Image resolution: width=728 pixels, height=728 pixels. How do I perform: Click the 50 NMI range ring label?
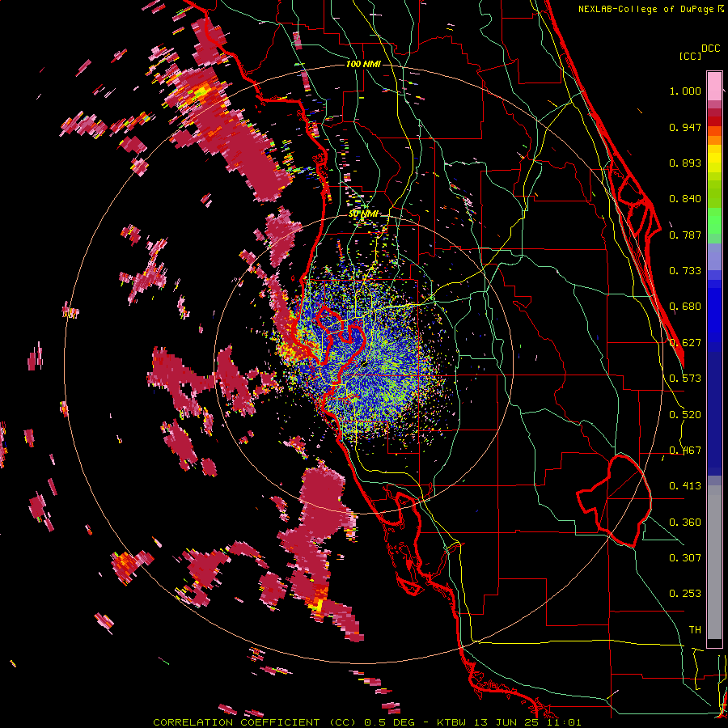(x=363, y=214)
